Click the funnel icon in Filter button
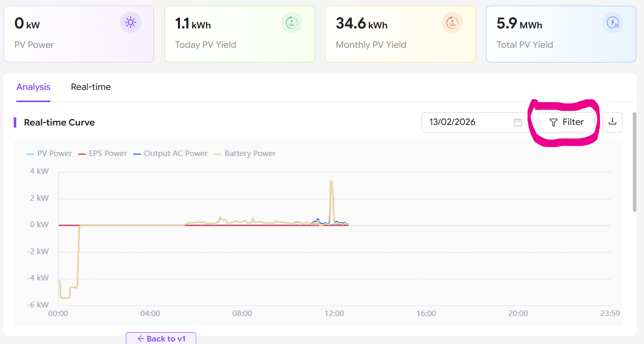 pyautogui.click(x=554, y=122)
